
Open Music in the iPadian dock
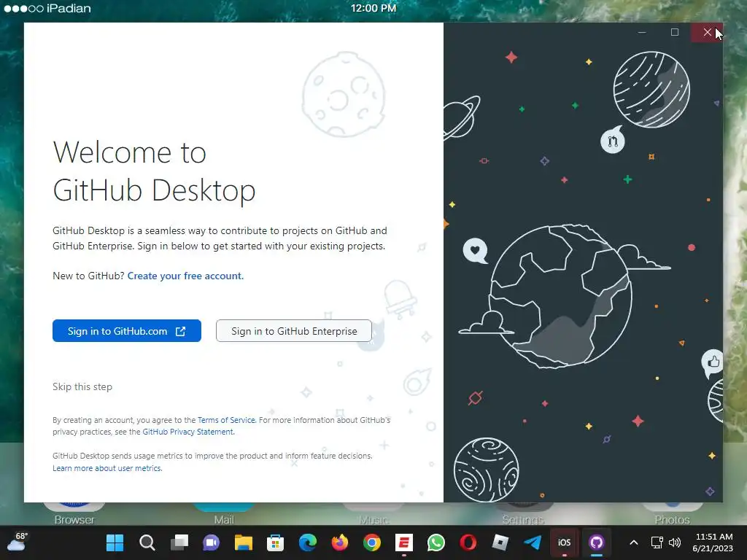[x=373, y=514]
